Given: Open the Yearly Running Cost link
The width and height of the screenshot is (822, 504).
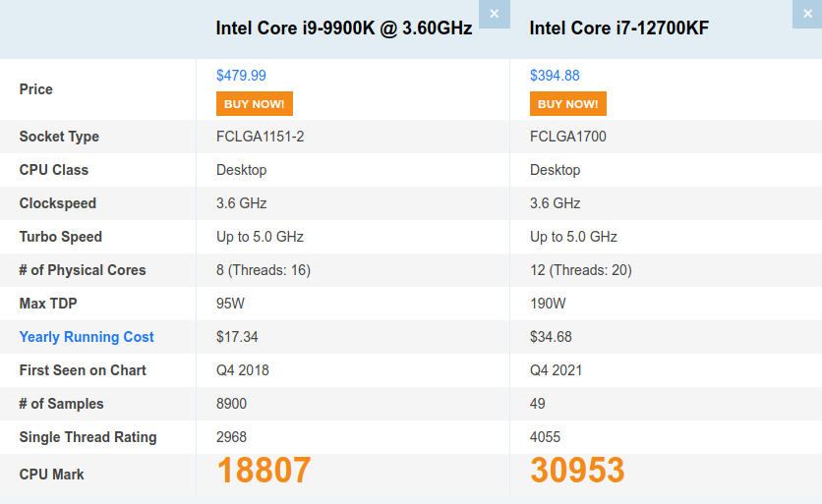Looking at the screenshot, I should pos(87,337).
